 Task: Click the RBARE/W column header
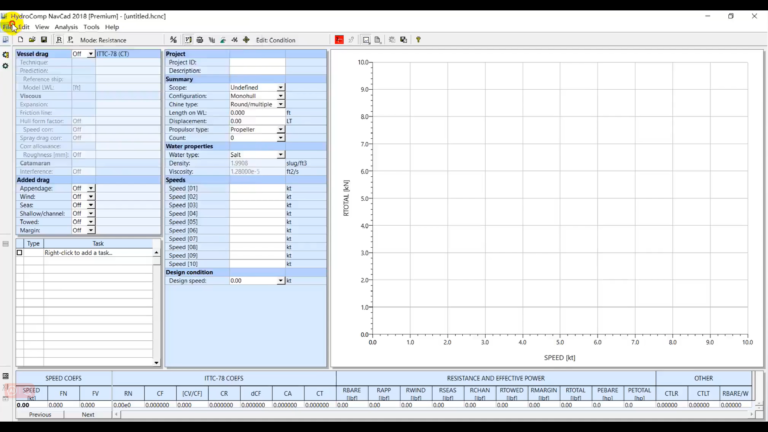pyautogui.click(x=735, y=393)
